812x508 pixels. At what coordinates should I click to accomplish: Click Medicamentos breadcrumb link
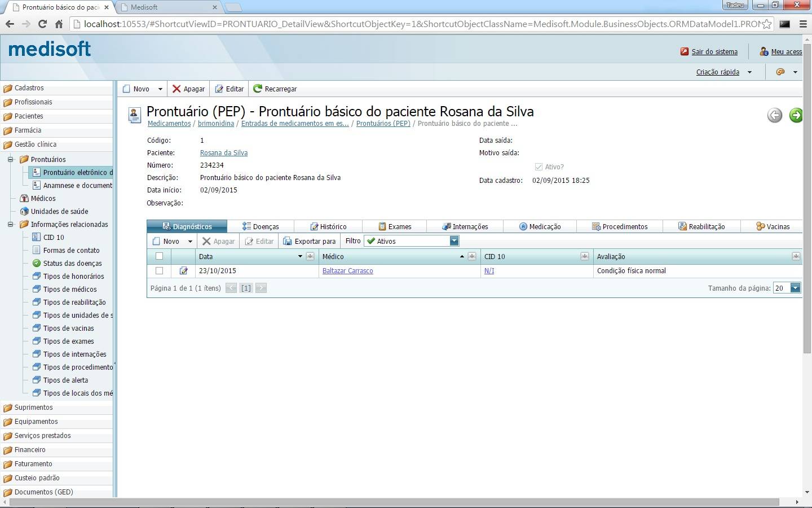(169, 124)
